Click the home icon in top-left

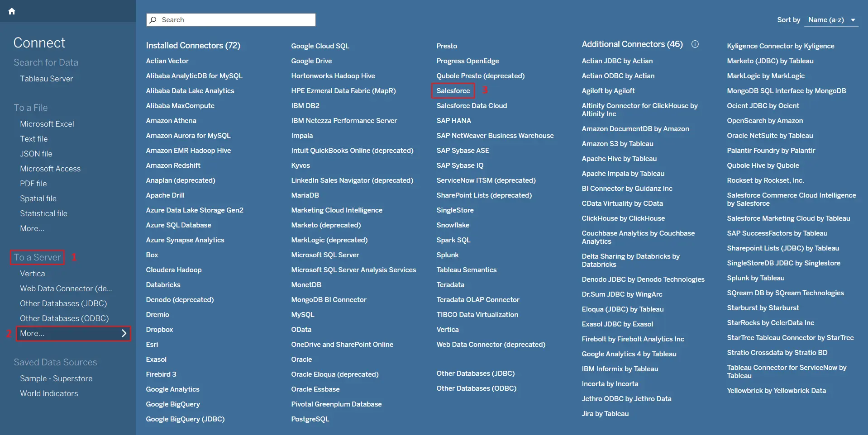[12, 11]
